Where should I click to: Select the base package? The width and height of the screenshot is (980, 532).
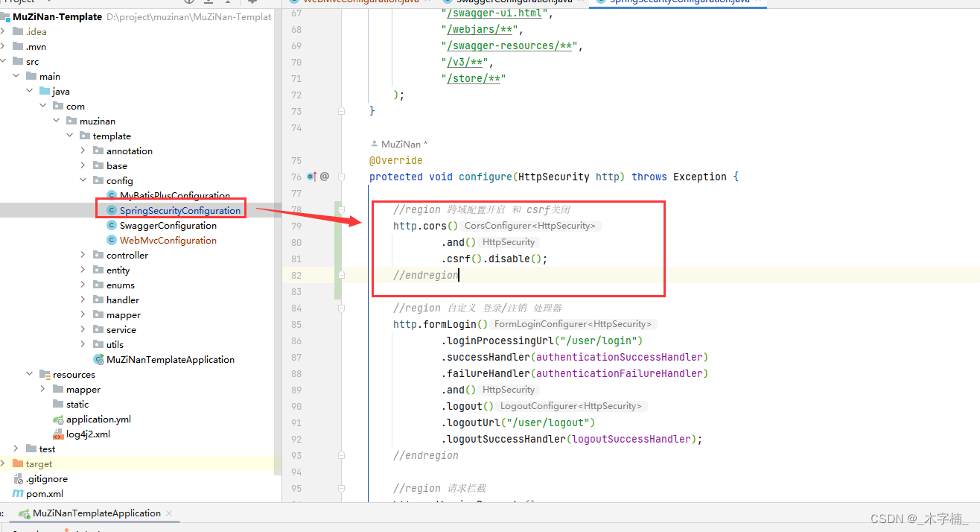pyautogui.click(x=117, y=165)
